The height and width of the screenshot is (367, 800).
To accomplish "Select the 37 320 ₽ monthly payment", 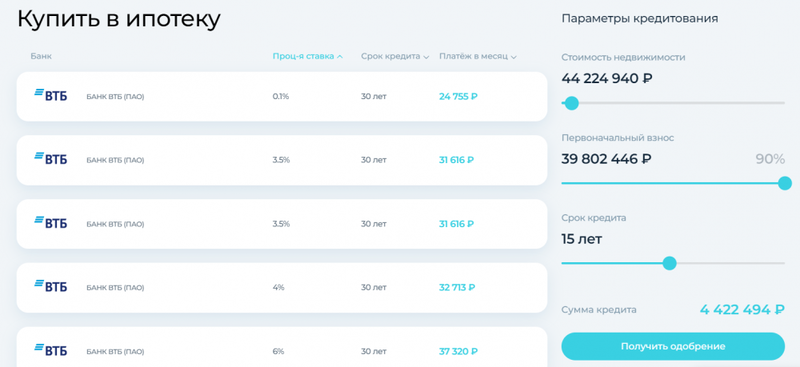I will 458,351.
